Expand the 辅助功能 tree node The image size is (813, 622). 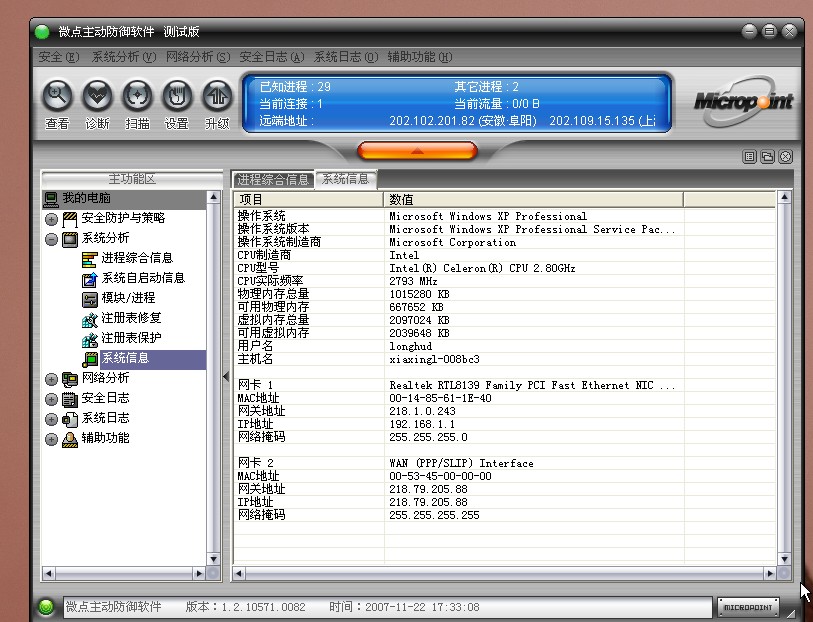[51, 439]
